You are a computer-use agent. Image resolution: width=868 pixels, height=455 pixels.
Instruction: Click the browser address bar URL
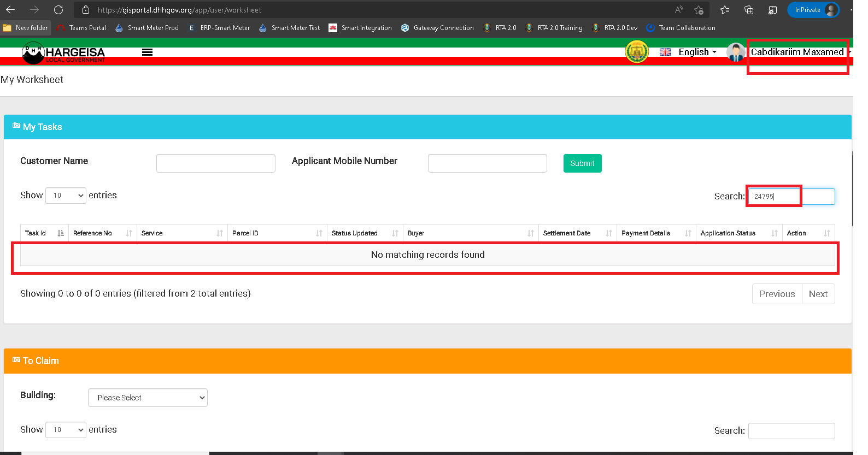click(179, 10)
